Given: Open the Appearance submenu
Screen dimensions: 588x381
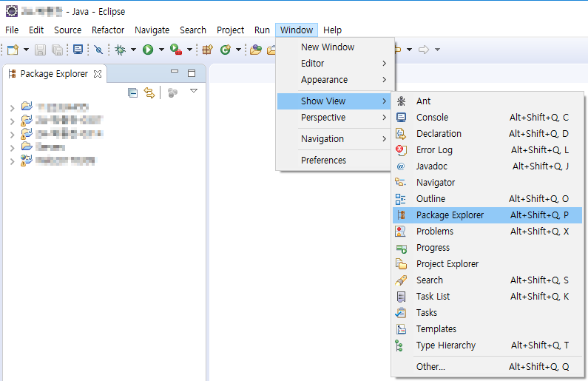Looking at the screenshot, I should (334, 80).
